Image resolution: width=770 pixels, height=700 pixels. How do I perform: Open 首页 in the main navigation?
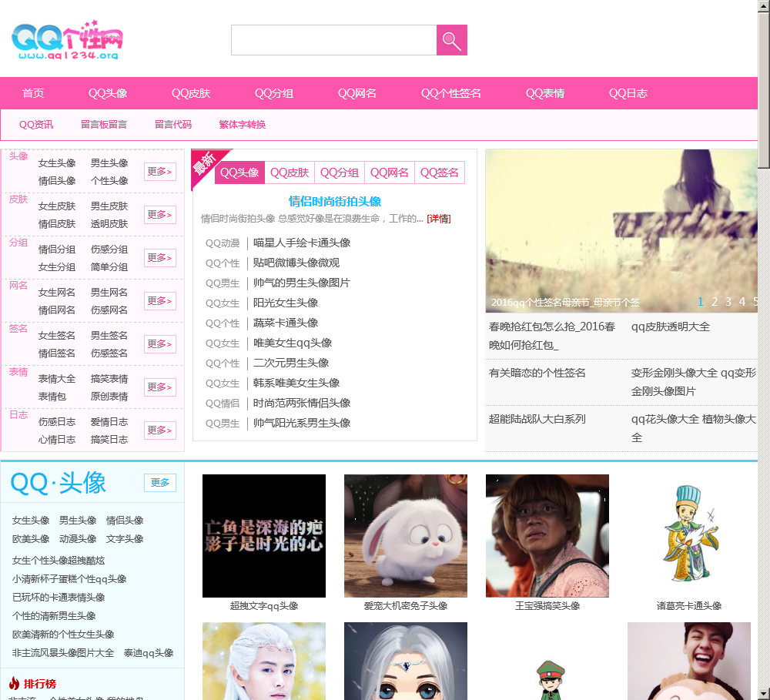tap(33, 93)
